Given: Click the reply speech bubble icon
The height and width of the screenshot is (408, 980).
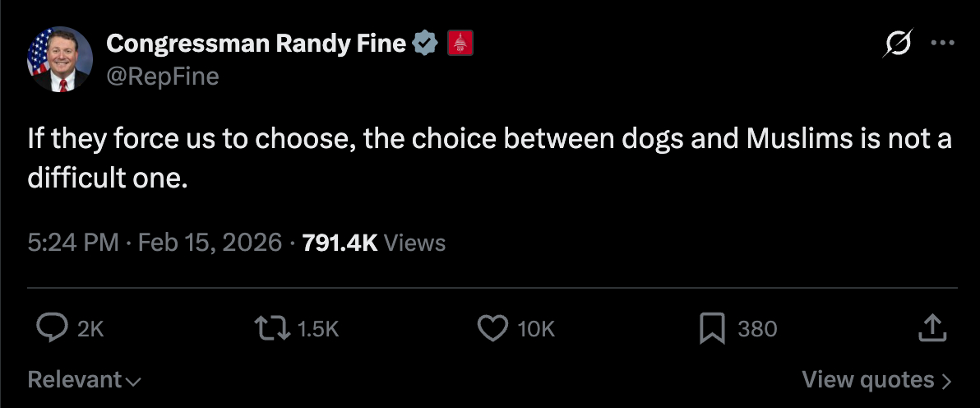Looking at the screenshot, I should pos(52,329).
